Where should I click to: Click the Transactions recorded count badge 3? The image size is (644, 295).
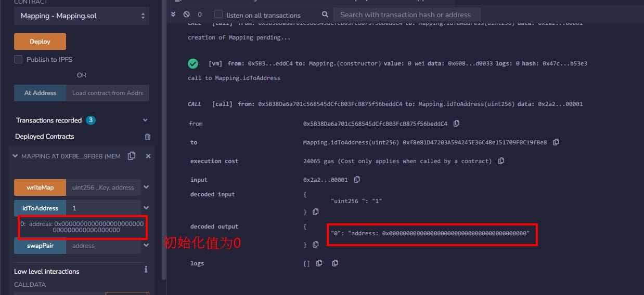[x=91, y=120]
